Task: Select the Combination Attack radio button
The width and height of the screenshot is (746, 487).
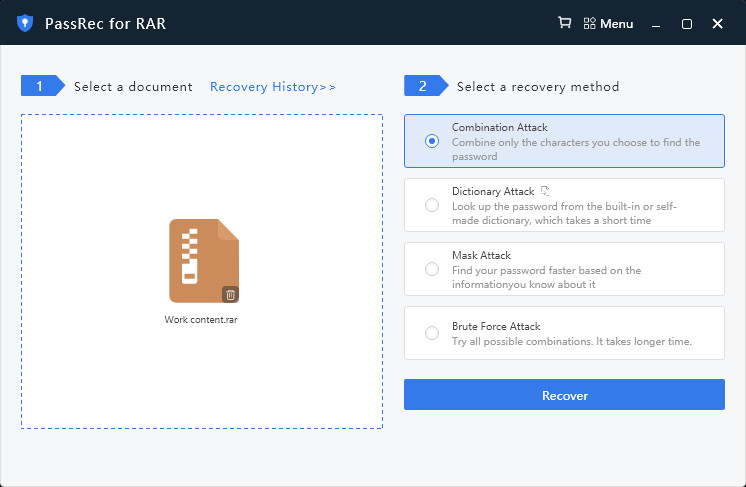Action: point(432,141)
